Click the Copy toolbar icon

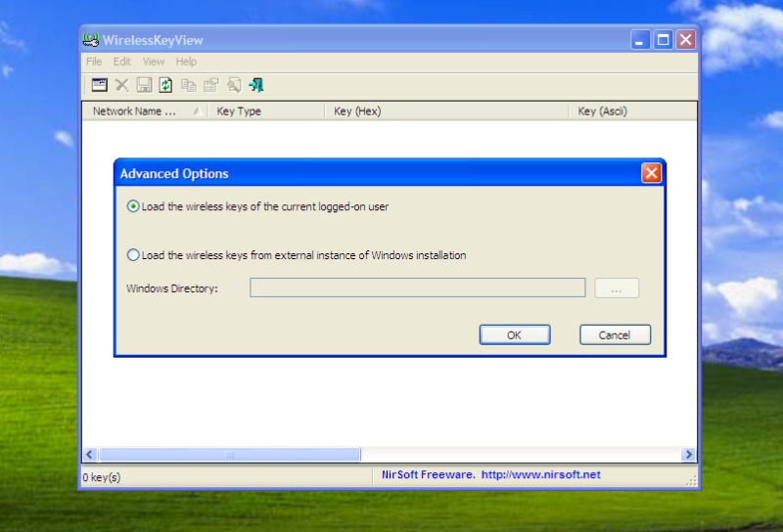[189, 85]
